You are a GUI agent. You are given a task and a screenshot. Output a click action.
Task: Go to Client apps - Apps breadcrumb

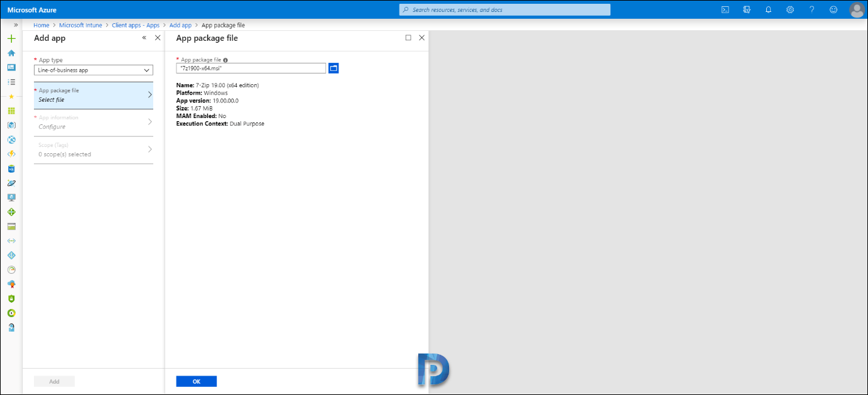click(136, 25)
